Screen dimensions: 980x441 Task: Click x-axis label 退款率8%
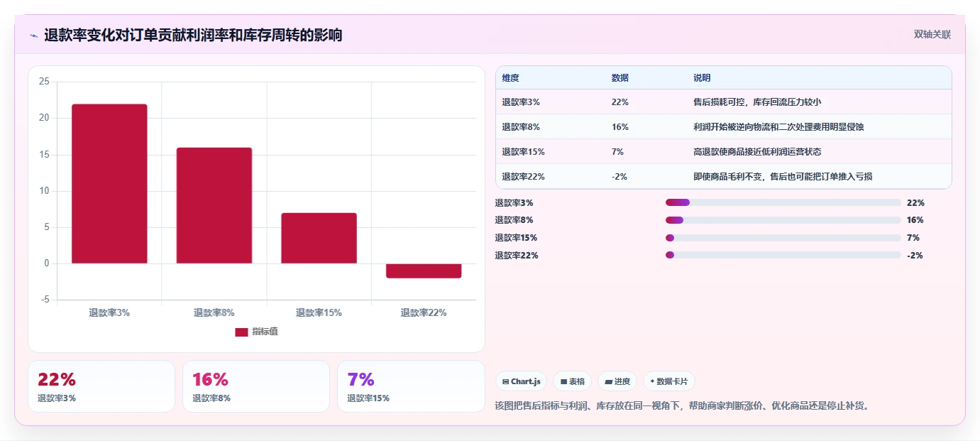[x=214, y=312]
